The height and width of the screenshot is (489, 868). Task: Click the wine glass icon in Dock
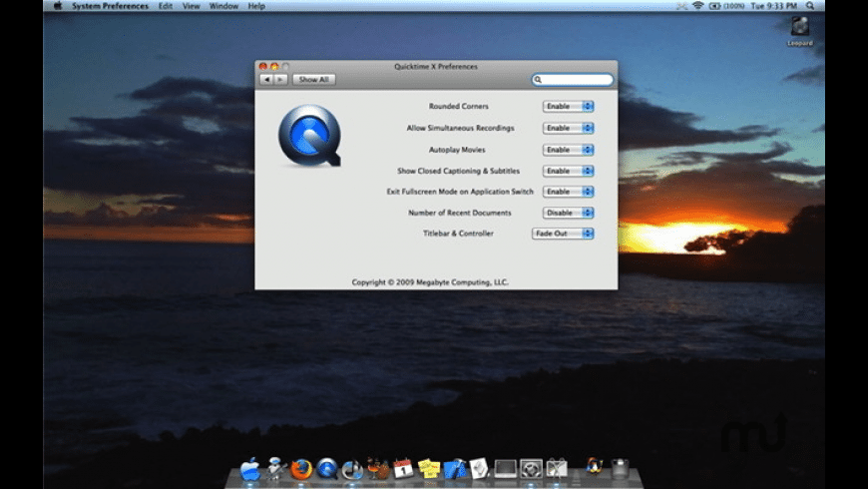378,468
